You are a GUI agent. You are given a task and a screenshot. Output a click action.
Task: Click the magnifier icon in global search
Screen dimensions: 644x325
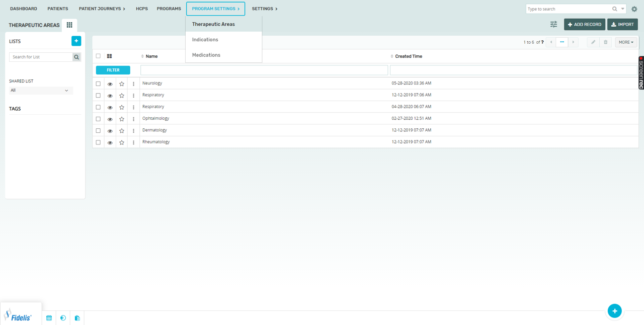click(x=615, y=9)
